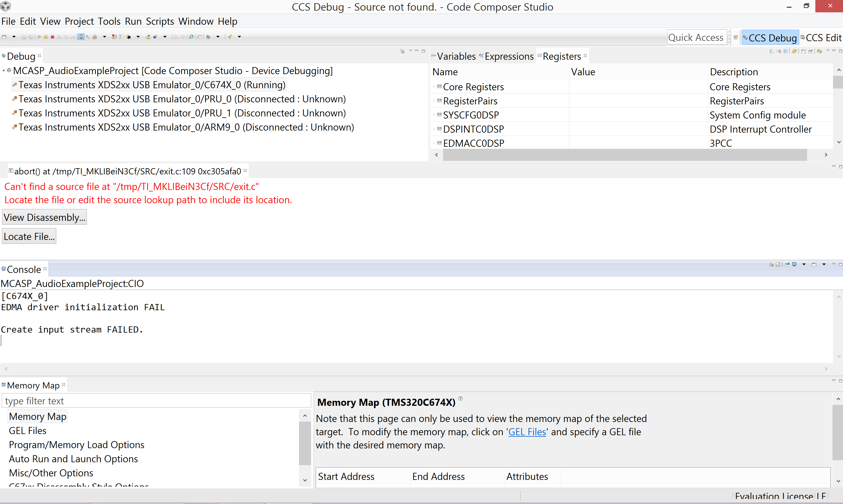843x504 pixels.
Task: Open the Open Perspective icon by Quick Access
Action: tap(736, 37)
